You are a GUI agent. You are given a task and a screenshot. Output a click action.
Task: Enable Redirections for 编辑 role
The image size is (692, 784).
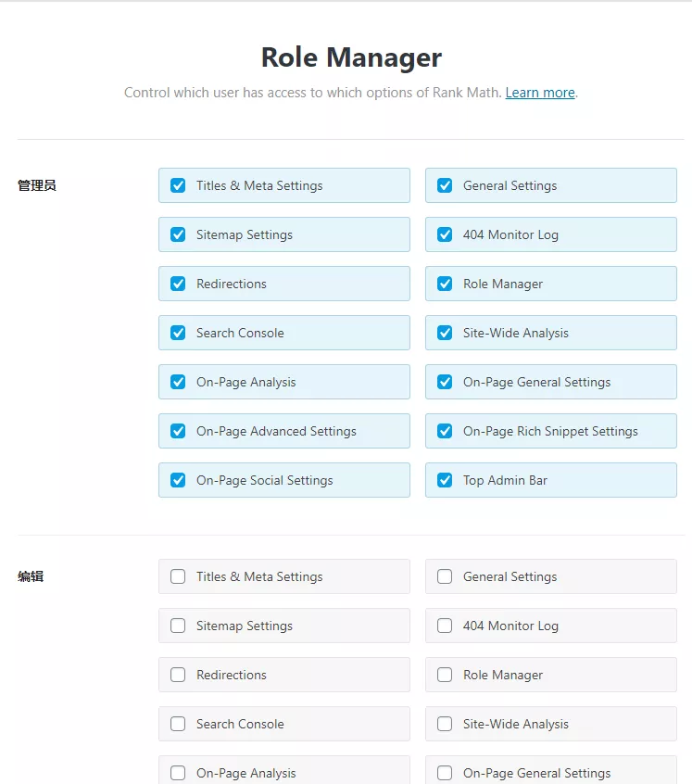click(x=178, y=675)
